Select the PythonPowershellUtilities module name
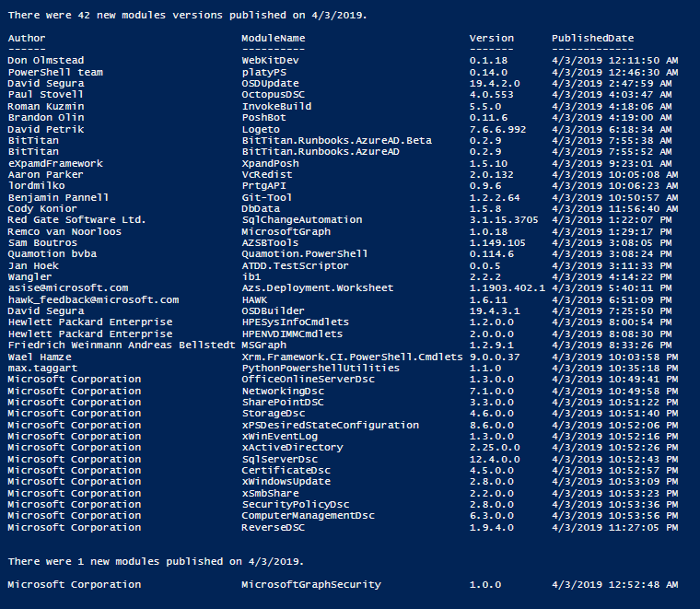 (321, 368)
